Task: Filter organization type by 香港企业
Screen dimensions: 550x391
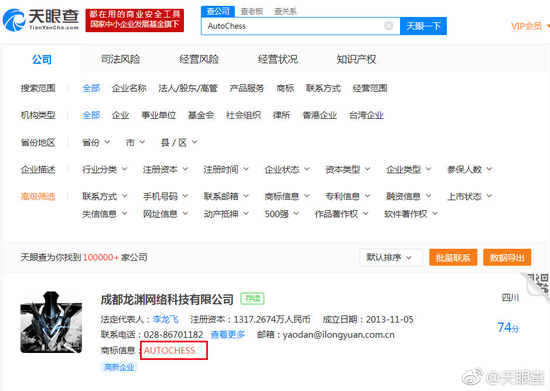Action: (320, 115)
